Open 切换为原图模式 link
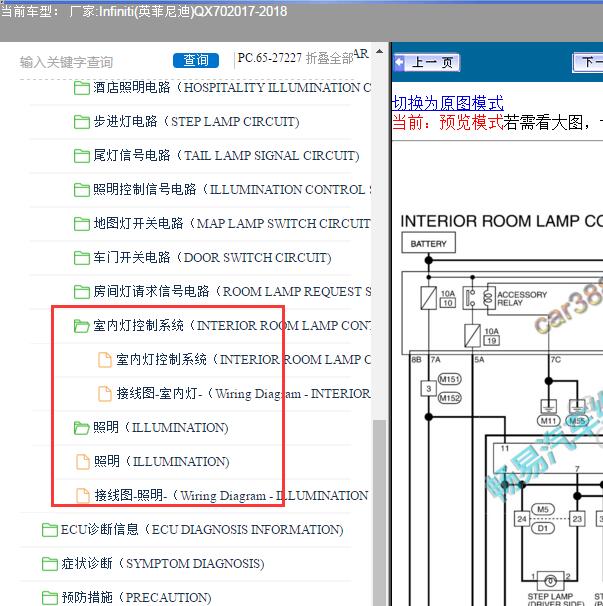The image size is (603, 606). tap(448, 103)
